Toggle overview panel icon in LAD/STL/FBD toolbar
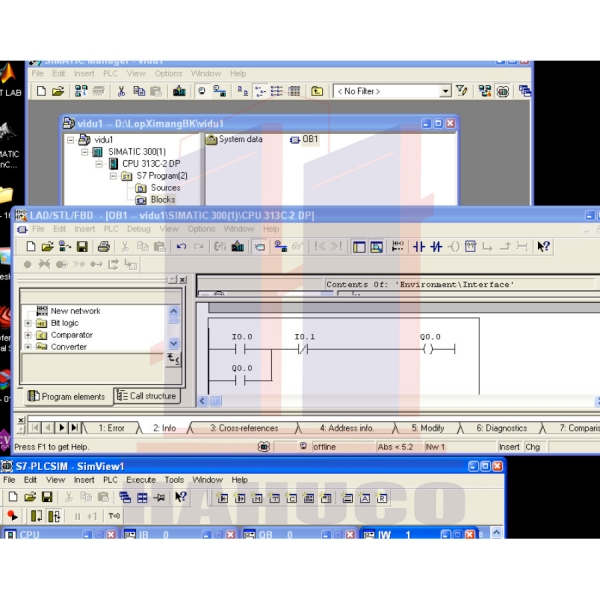Screen dimensions: 600x600 pos(359,247)
